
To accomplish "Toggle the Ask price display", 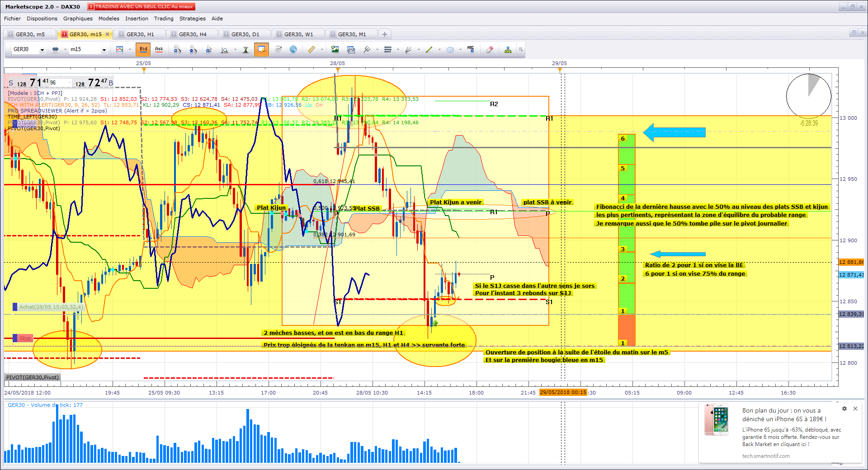I will pos(159,49).
